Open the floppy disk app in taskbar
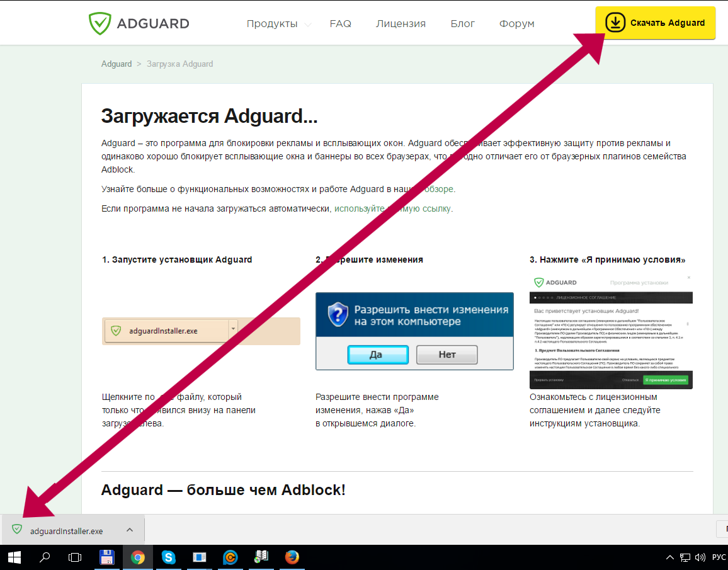This screenshot has height=570, width=728. tap(107, 557)
